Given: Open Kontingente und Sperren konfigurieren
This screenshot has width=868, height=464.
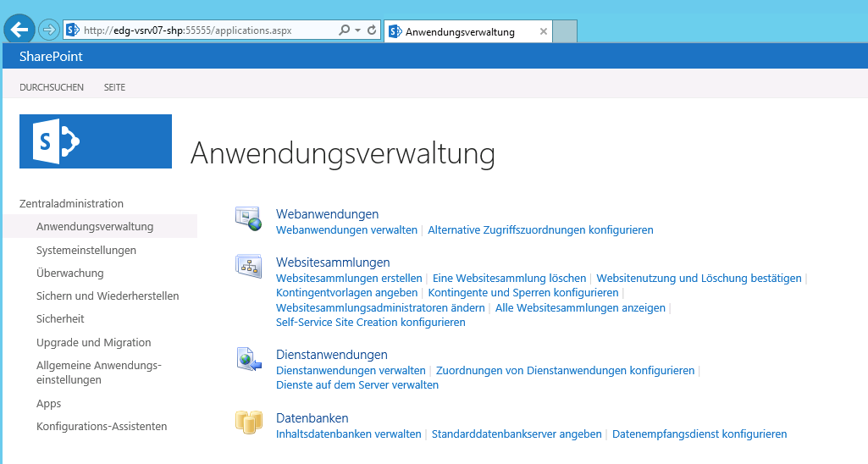Looking at the screenshot, I should (523, 292).
